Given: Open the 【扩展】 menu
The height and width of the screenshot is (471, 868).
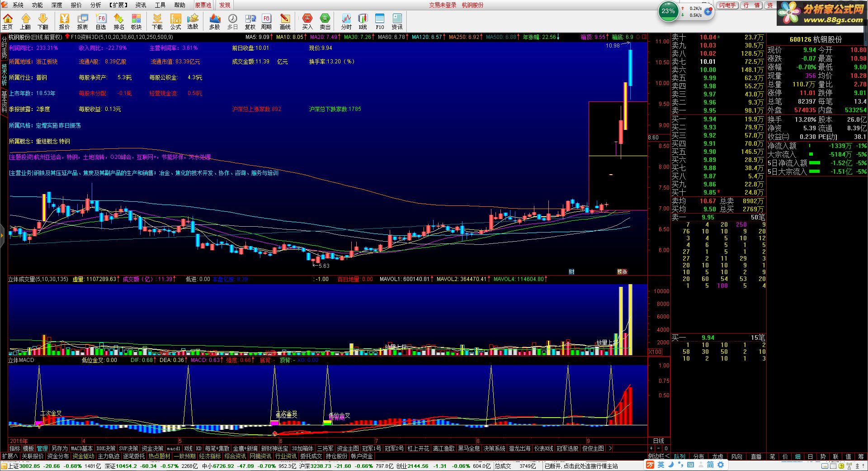Looking at the screenshot, I should [x=118, y=5].
